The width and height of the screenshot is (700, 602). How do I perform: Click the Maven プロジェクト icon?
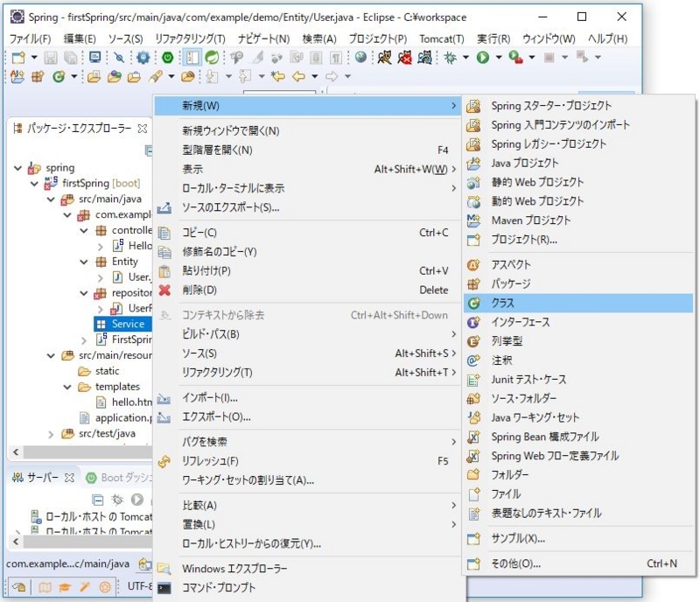click(x=473, y=220)
